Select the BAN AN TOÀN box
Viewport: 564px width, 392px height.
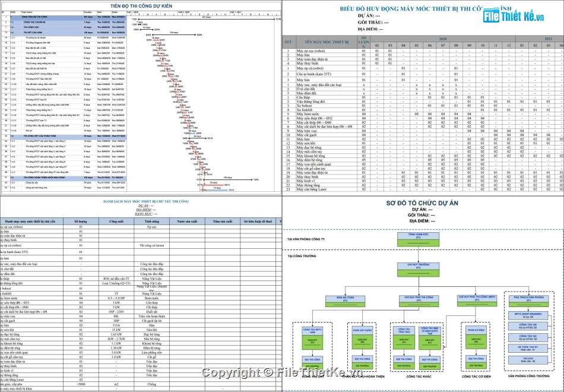pyautogui.click(x=346, y=301)
